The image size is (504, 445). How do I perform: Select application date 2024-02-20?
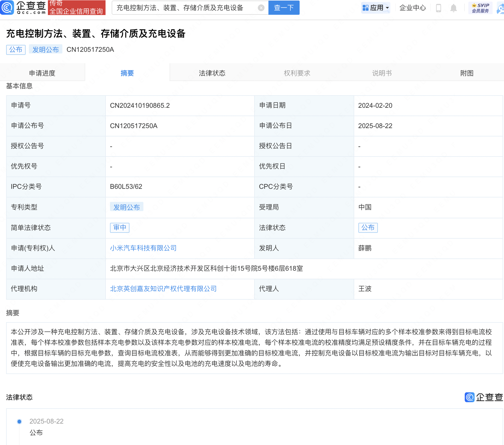click(375, 106)
